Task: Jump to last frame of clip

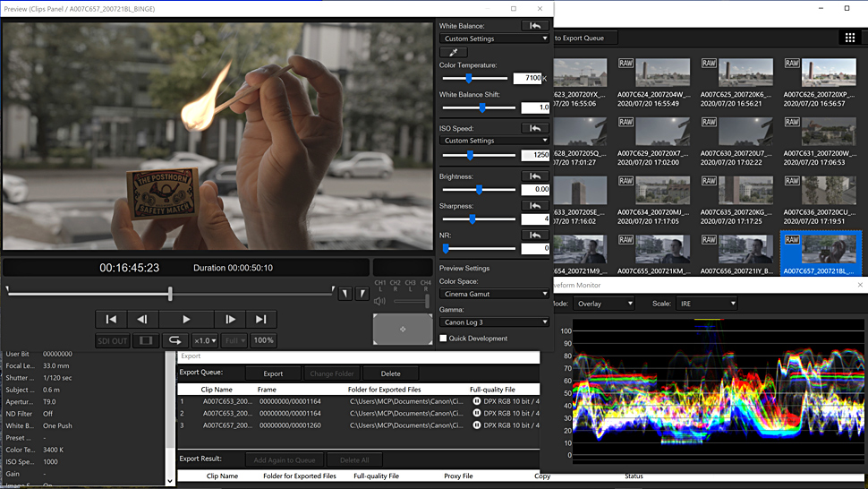Action: 260,319
